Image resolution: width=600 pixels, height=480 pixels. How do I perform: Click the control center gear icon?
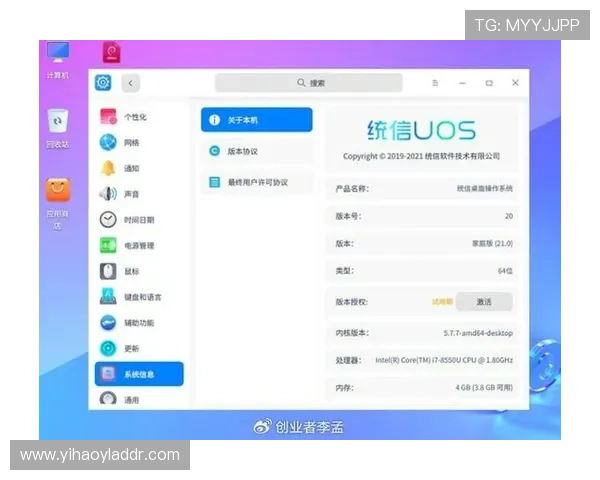coord(103,83)
